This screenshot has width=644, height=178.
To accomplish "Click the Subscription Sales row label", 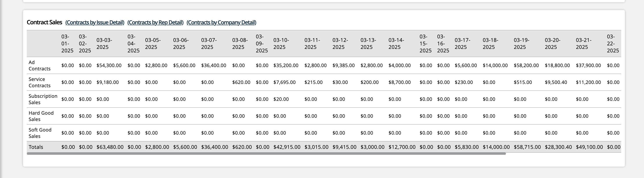I will click(43, 99).
